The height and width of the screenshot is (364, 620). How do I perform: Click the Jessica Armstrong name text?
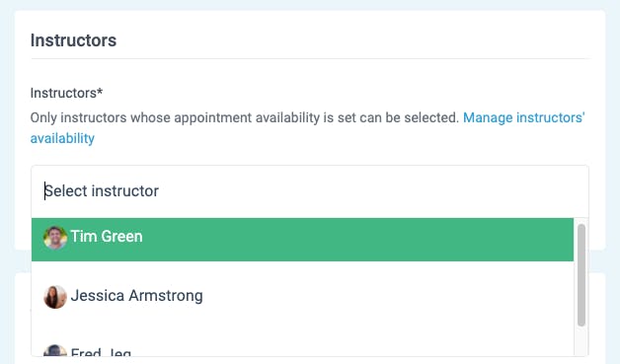pyautogui.click(x=137, y=296)
